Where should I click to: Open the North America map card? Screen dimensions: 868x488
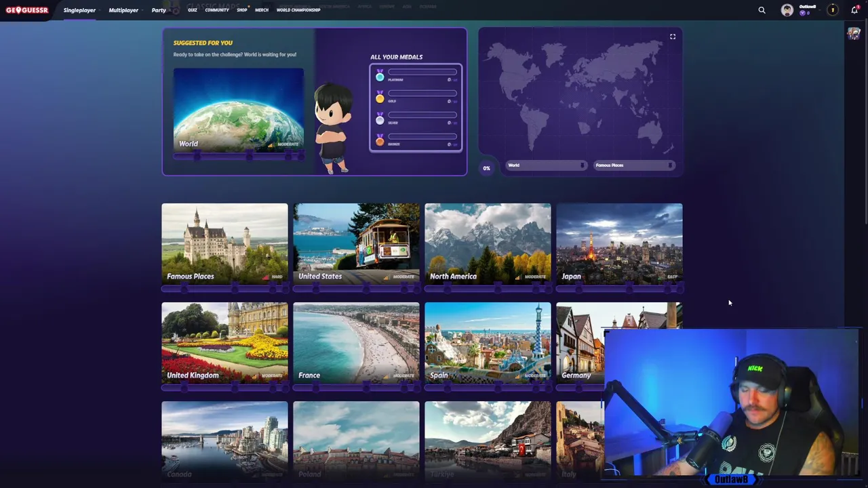[488, 243]
